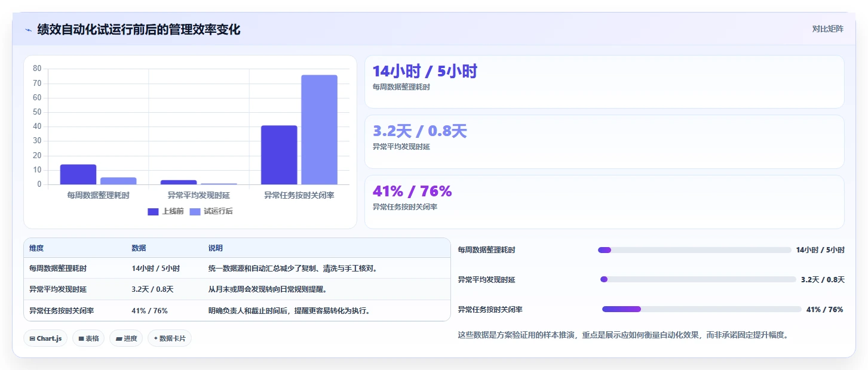Select the 进度 tag chip
This screenshot has height=370, width=868.
[126, 338]
